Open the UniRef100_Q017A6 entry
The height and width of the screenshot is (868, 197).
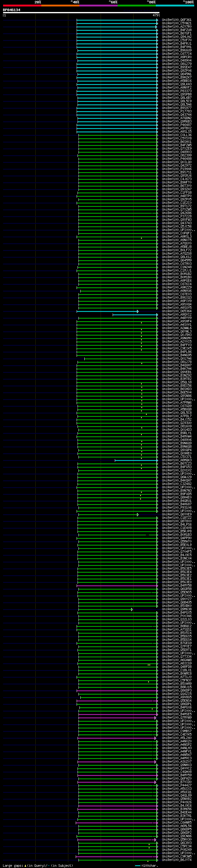[177, 358]
